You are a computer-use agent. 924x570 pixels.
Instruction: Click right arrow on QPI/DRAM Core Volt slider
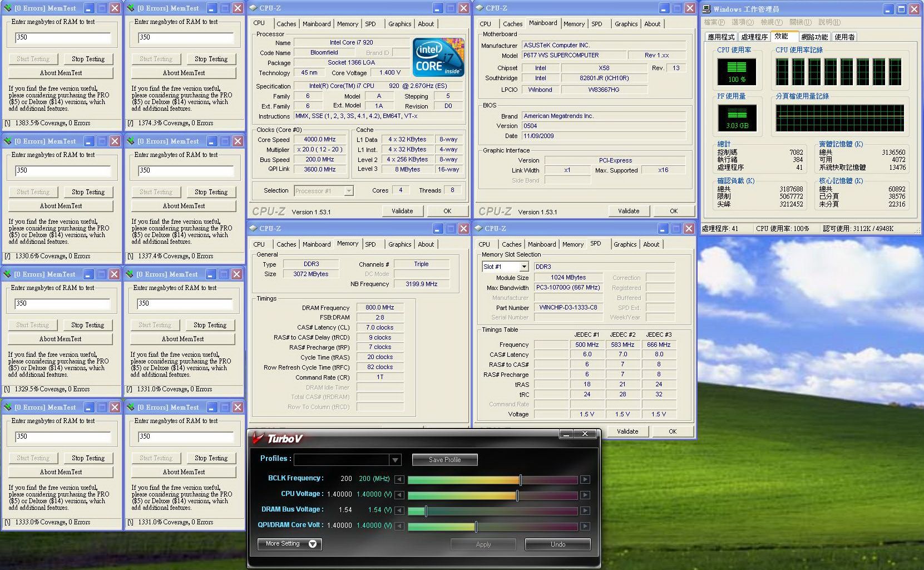(x=585, y=526)
